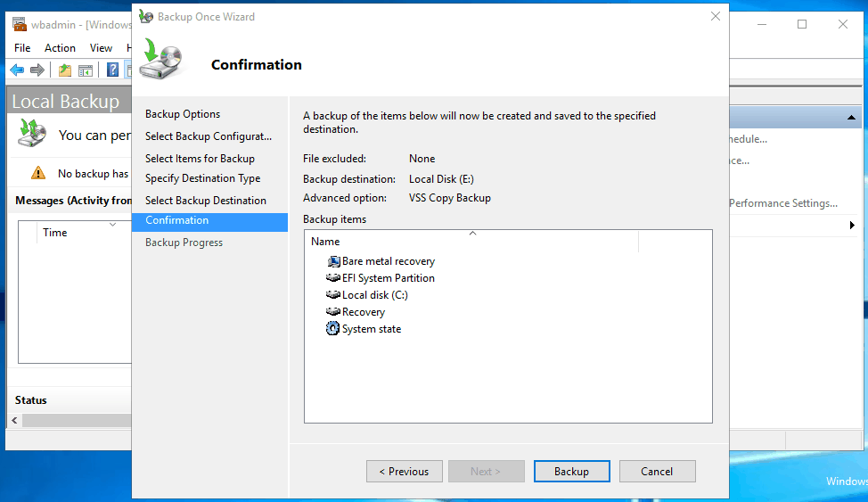The width and height of the screenshot is (868, 502).
Task: Click the Forward arrow in the wbadmin toolbar
Action: coord(37,70)
